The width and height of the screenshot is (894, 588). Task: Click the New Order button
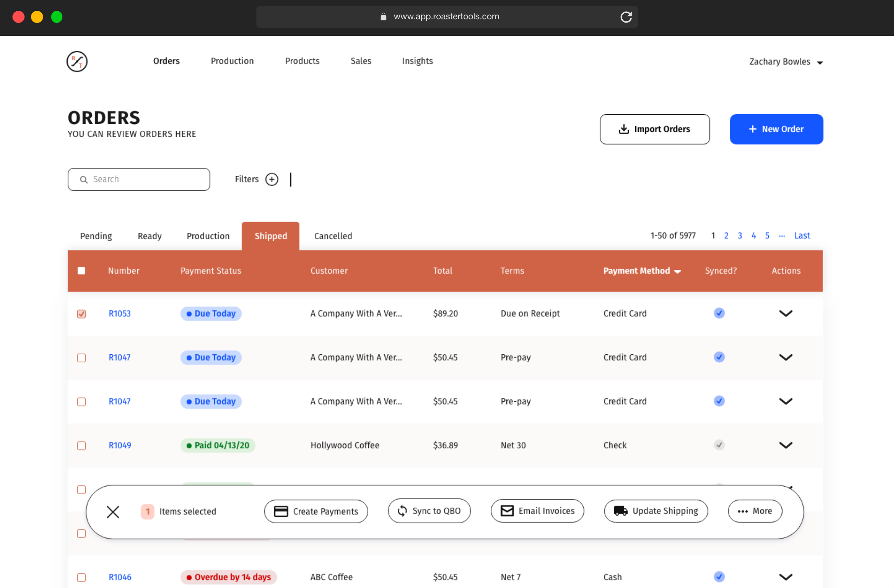(776, 129)
